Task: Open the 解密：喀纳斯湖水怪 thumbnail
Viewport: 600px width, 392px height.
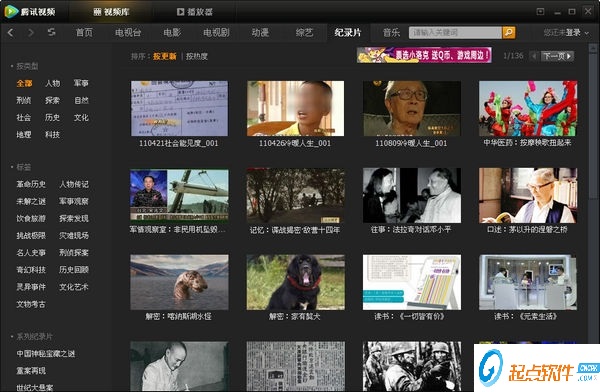Action: (x=179, y=282)
